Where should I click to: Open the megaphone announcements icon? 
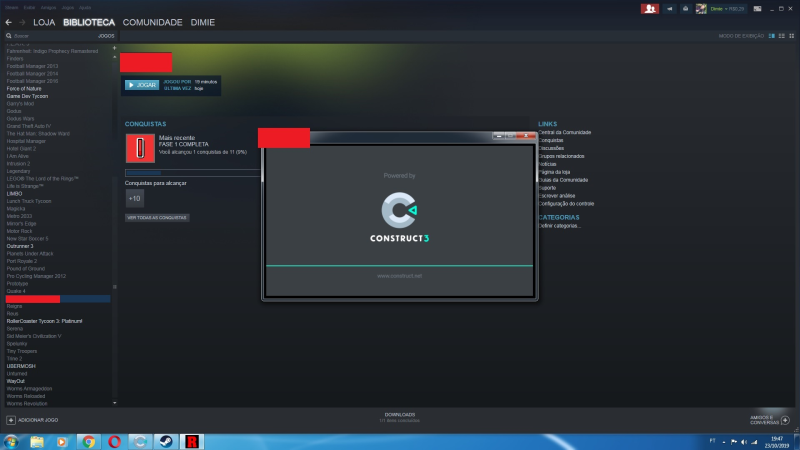[669, 9]
